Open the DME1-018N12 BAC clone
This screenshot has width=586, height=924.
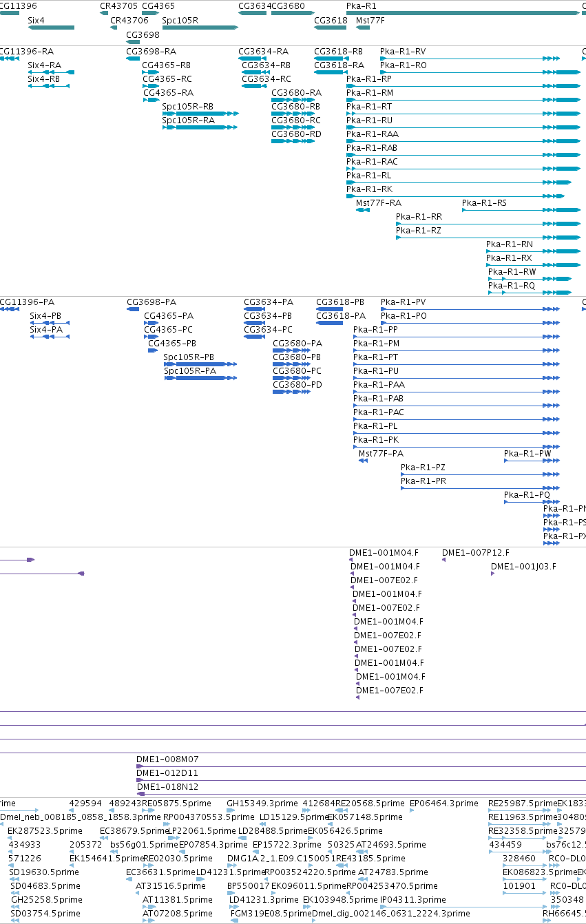tap(167, 787)
